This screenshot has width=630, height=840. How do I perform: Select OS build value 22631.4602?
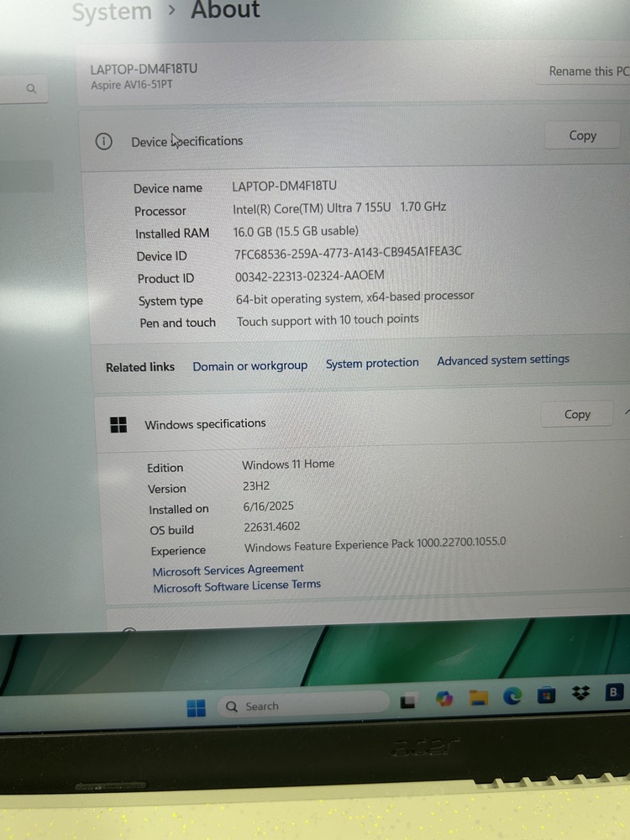coord(271,527)
